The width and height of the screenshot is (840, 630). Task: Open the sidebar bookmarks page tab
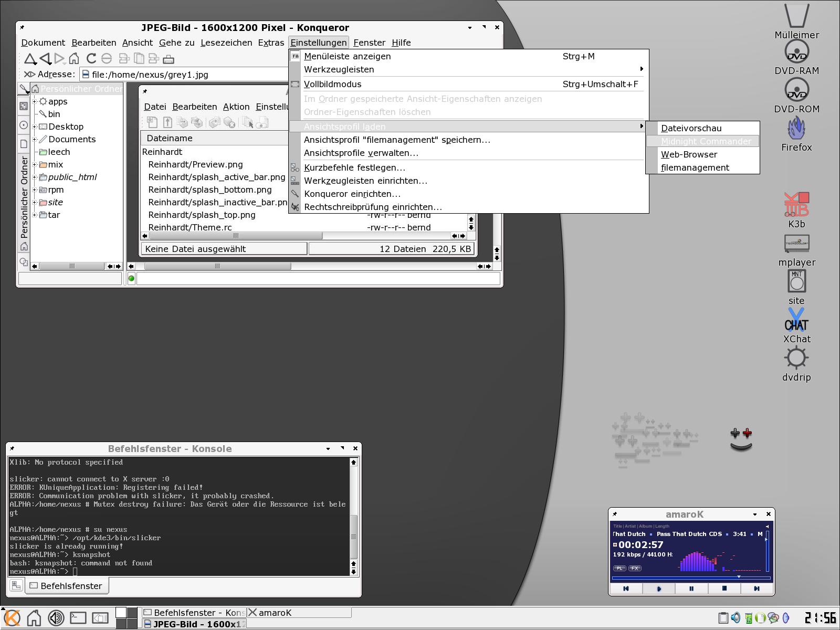click(24, 144)
